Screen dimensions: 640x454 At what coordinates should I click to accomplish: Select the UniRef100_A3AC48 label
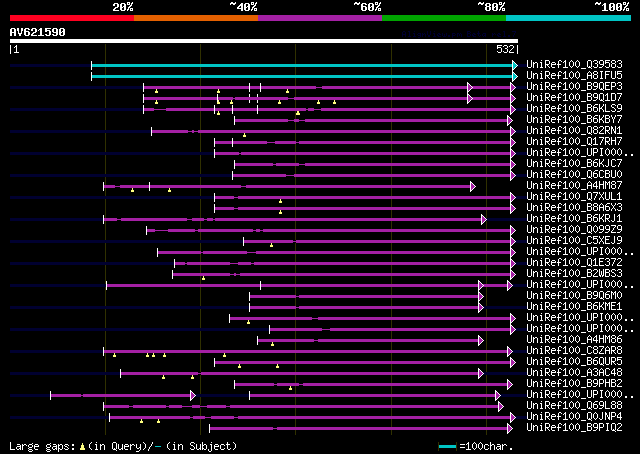point(574,373)
